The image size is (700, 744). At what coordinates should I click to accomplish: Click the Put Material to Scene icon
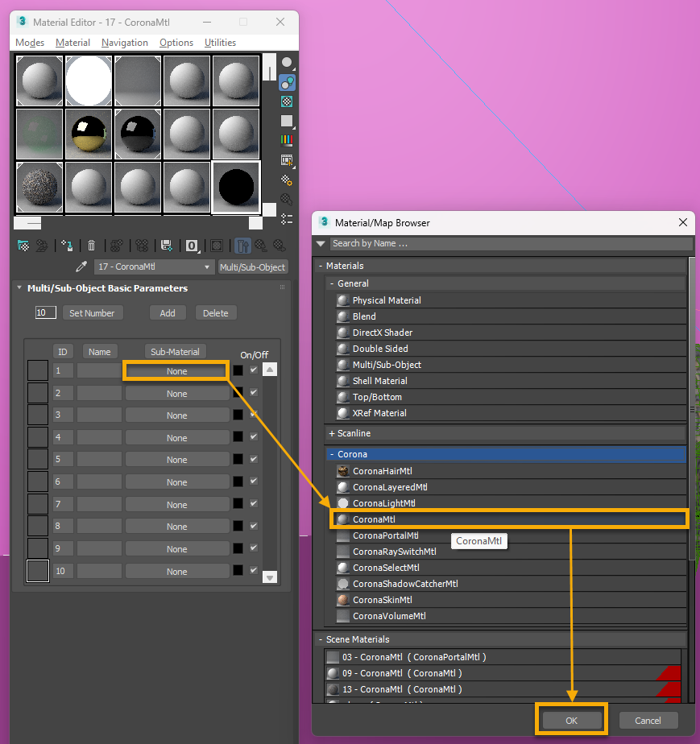tap(42, 246)
